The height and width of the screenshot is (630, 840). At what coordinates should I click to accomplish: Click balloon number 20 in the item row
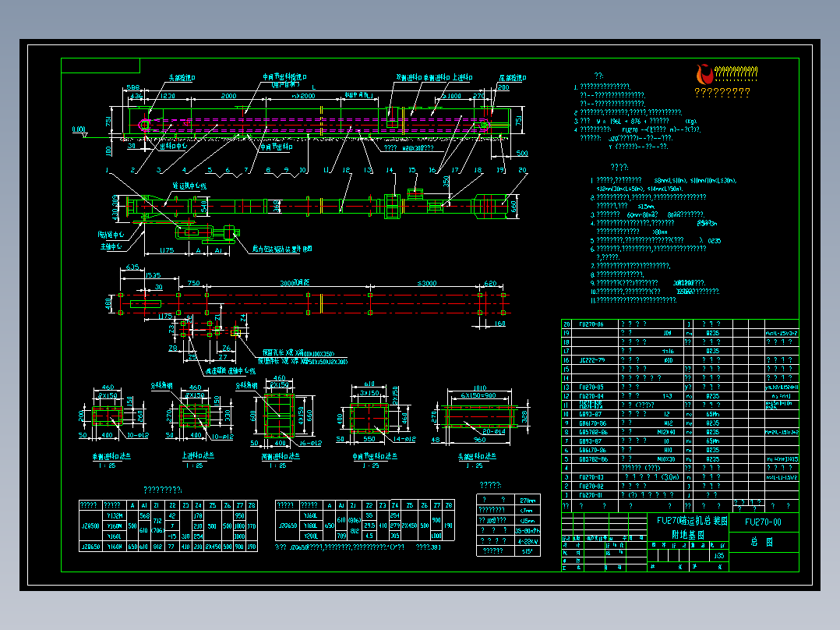522,170
